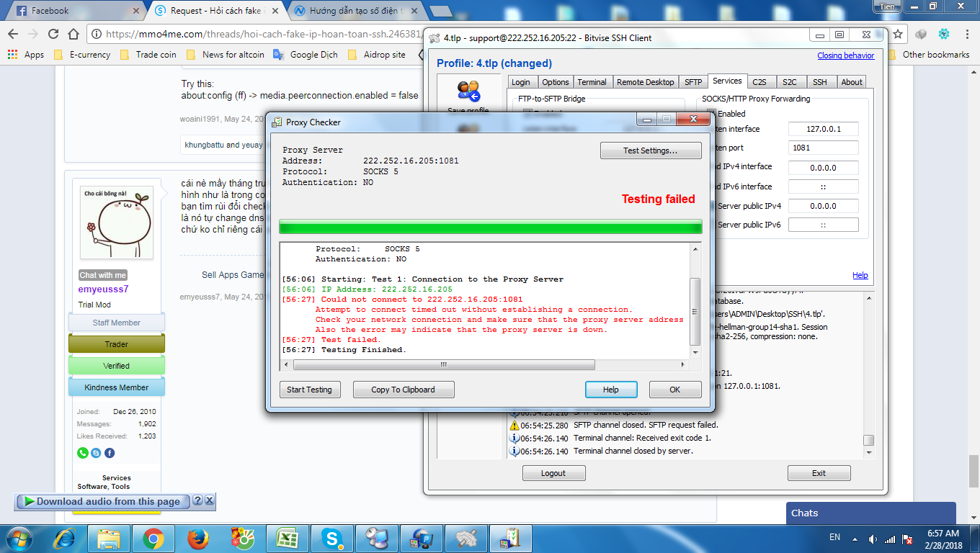Click the Exit button in Bitvise
980x553 pixels.
click(x=819, y=473)
